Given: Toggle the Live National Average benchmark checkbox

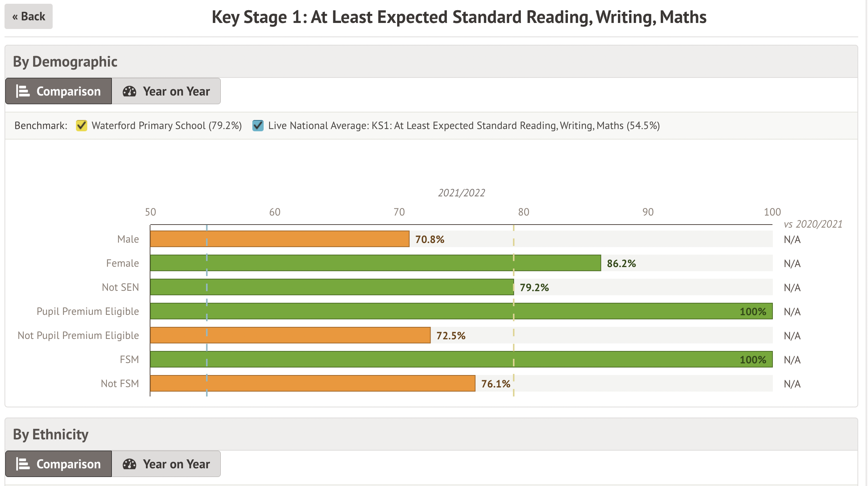Looking at the screenshot, I should 258,125.
